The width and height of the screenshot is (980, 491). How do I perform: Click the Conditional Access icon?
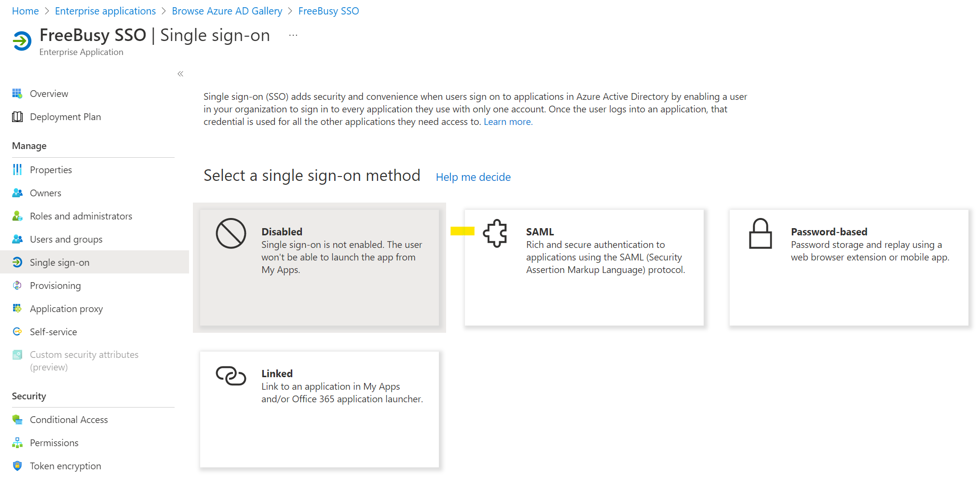pyautogui.click(x=17, y=420)
